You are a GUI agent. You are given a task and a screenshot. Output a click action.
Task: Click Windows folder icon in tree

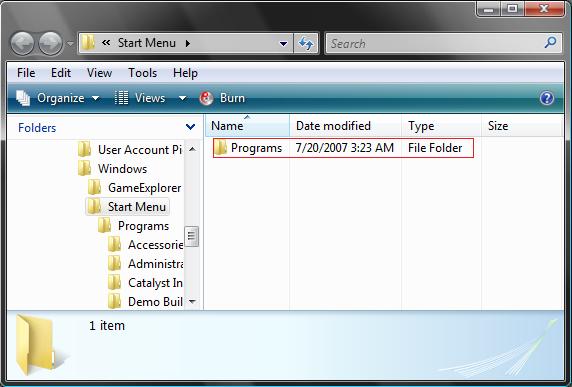(85, 168)
